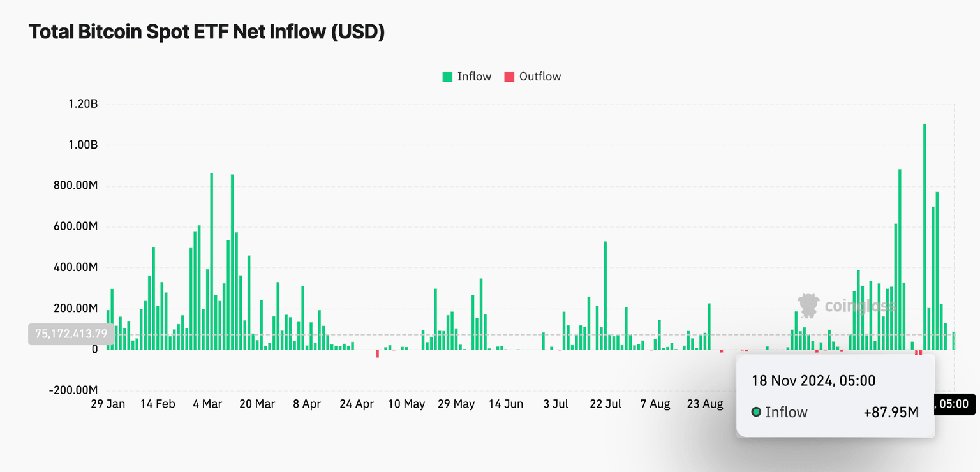Click the +87.95M tooltip value
The width and height of the screenshot is (980, 472).
click(x=891, y=412)
